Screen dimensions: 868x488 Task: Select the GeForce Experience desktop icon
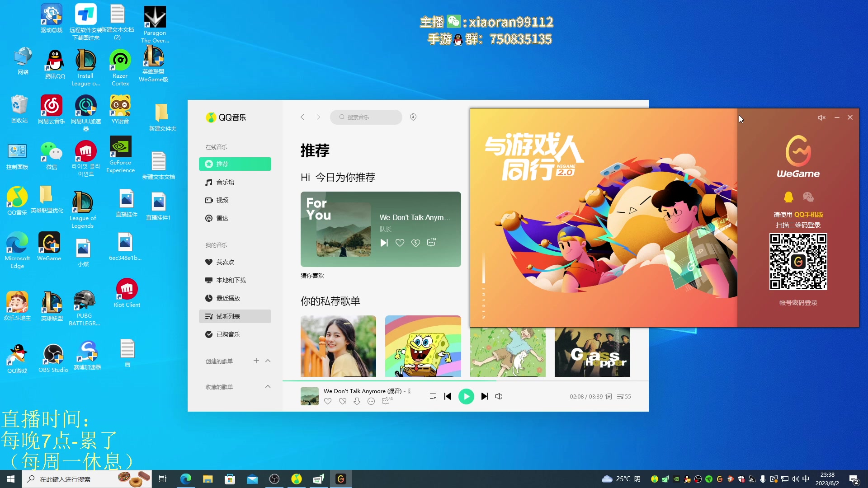[120, 155]
